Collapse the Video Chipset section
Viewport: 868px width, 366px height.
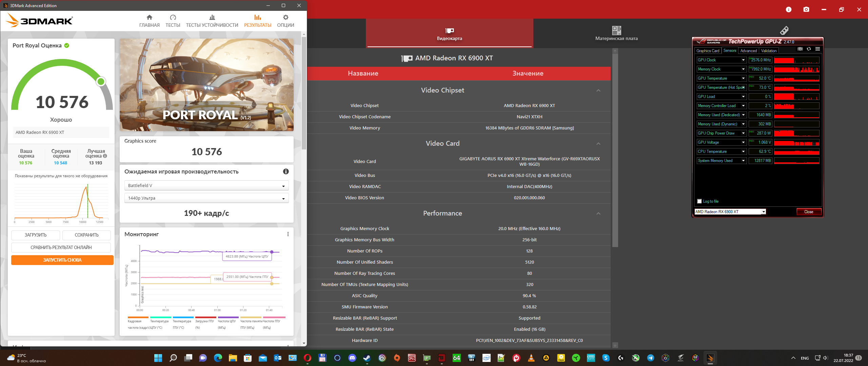598,90
